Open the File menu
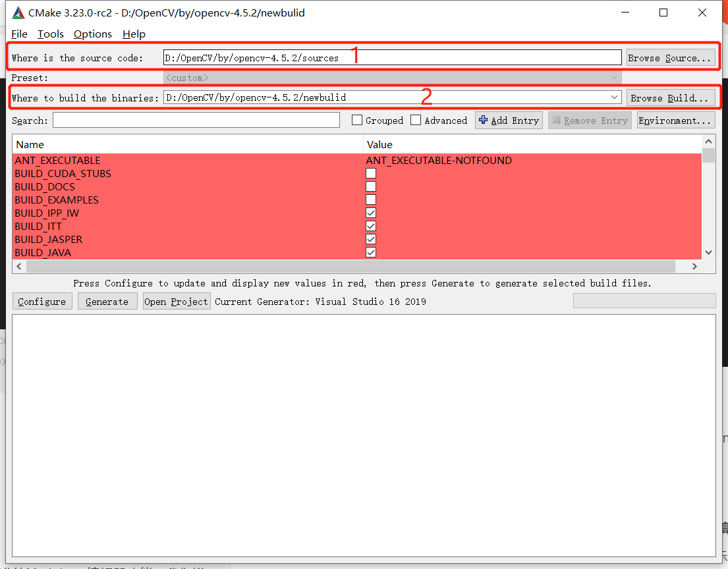 [x=19, y=34]
